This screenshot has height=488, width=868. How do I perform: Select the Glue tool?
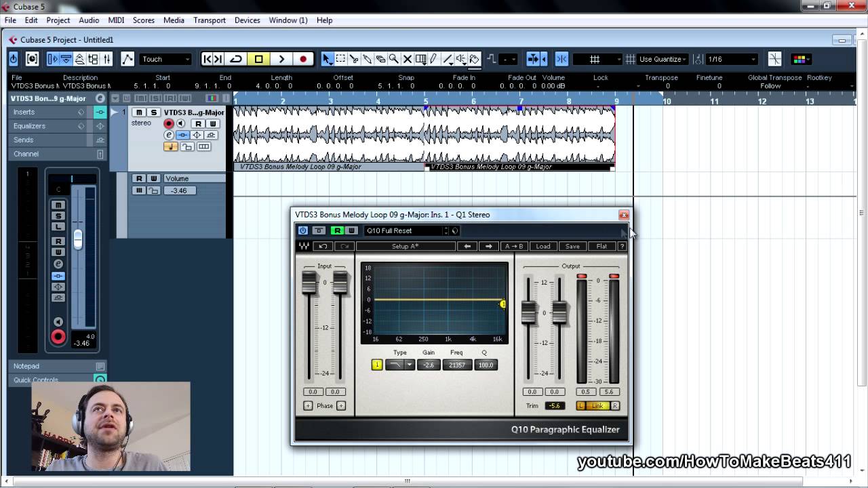click(367, 59)
